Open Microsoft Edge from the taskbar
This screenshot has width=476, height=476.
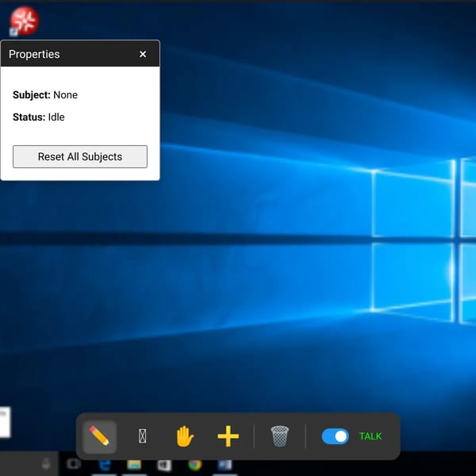(x=105, y=464)
